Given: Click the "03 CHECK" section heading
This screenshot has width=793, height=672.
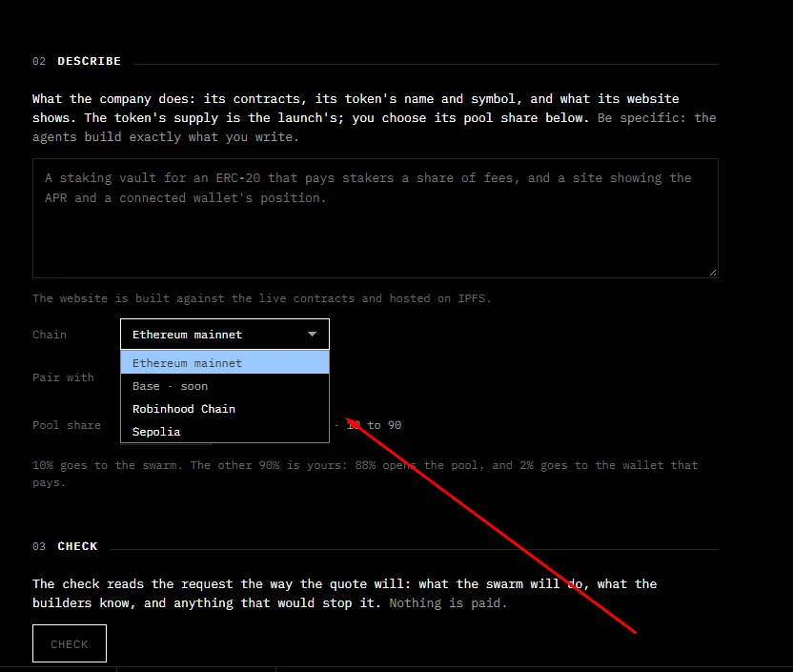Looking at the screenshot, I should click(65, 546).
